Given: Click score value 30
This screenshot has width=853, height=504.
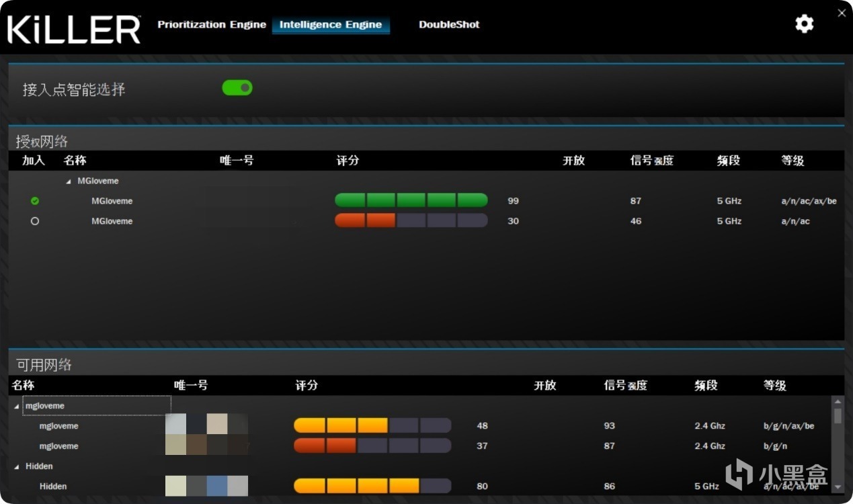Looking at the screenshot, I should coord(514,221).
